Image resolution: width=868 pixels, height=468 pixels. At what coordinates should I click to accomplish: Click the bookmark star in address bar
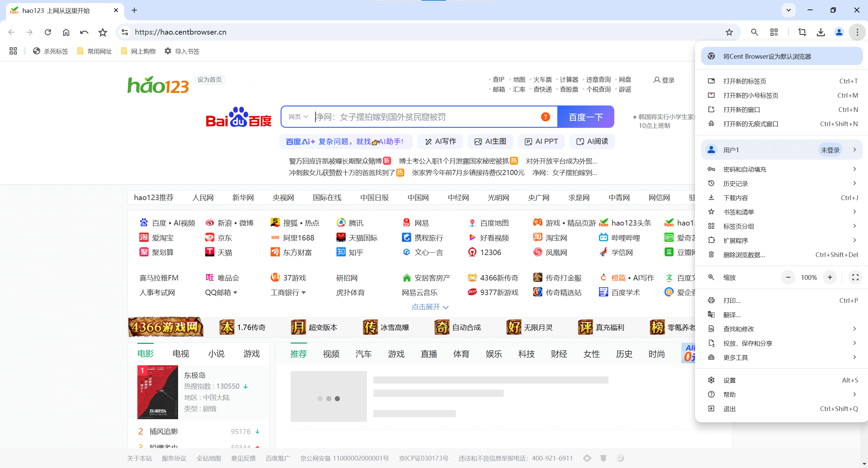729,32
